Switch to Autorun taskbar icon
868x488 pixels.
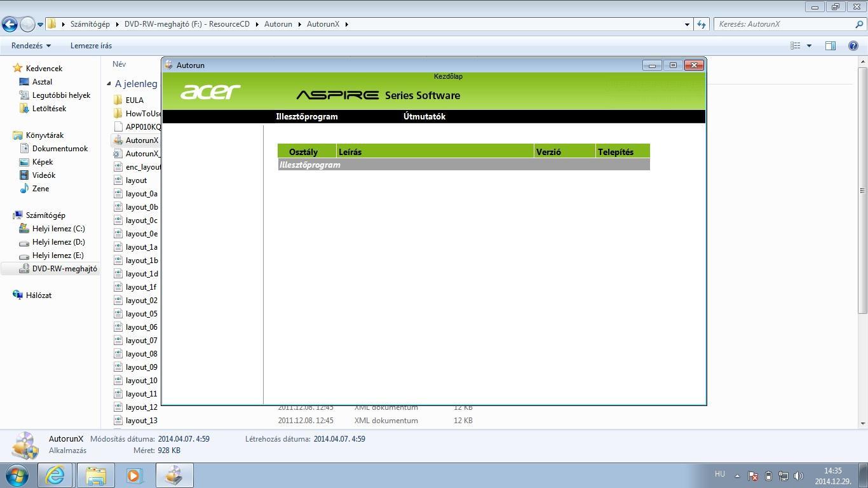[174, 475]
